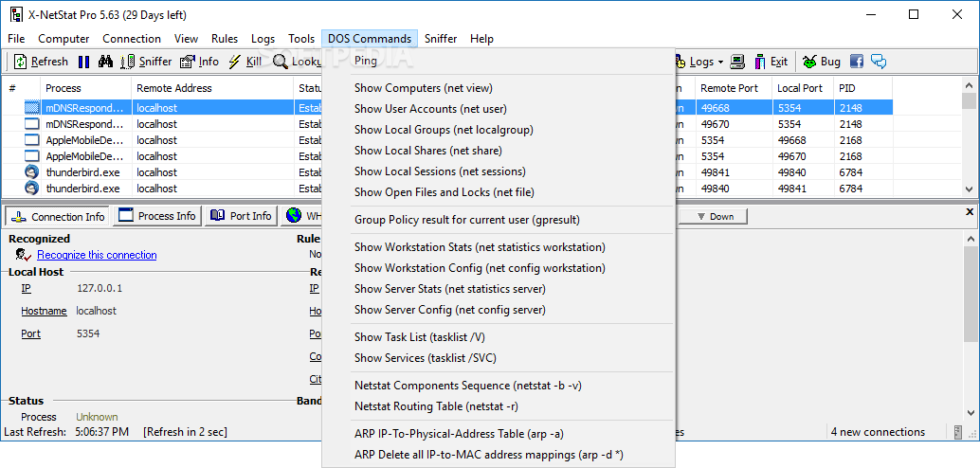Close the lower info panel with X
980x468 pixels.
pos(970,212)
